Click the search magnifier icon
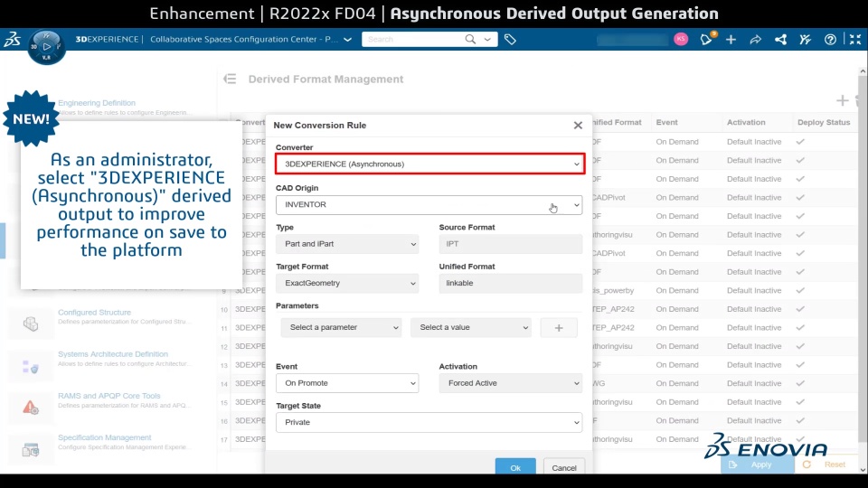868x488 pixels. coord(470,39)
